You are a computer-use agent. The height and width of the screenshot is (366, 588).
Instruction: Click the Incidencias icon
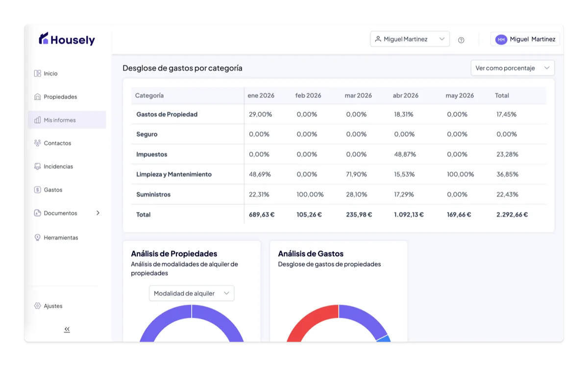[37, 166]
